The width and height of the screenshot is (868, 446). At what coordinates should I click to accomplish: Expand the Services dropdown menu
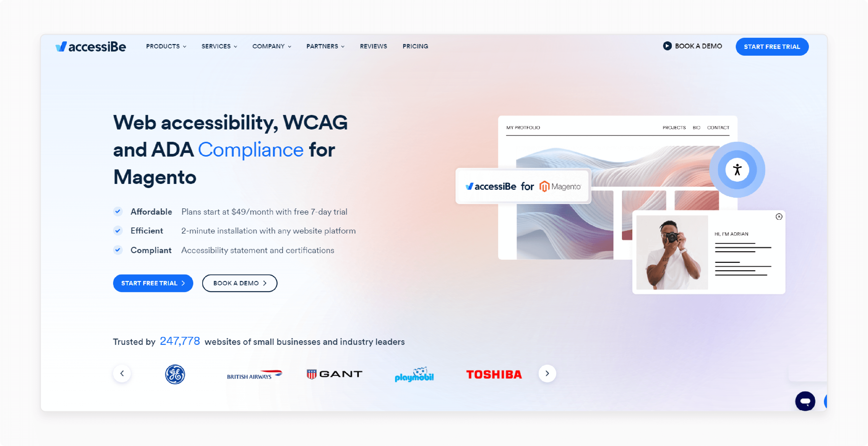point(218,46)
